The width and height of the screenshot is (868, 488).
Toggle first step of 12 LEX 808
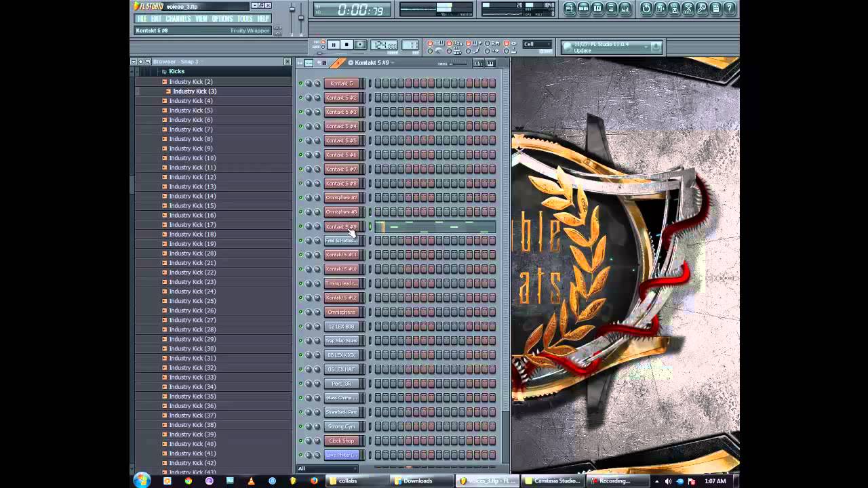pos(378,326)
